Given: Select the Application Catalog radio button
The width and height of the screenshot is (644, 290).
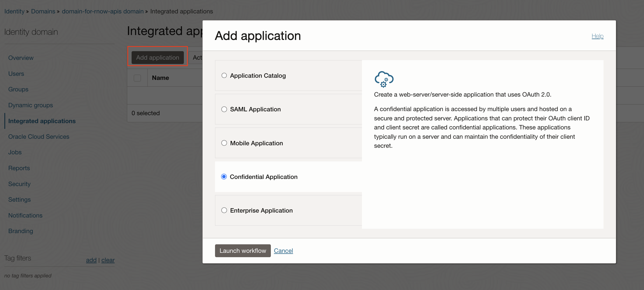Looking at the screenshot, I should click(x=224, y=75).
